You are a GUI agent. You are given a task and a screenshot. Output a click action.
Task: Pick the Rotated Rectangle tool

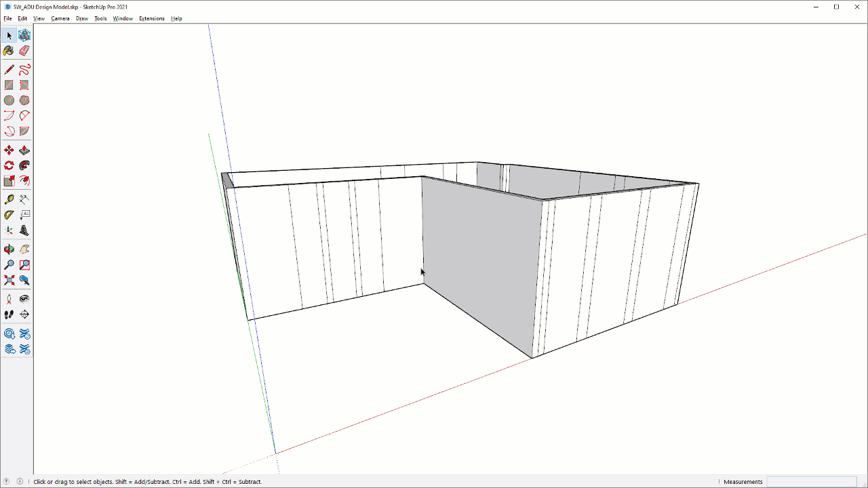tap(24, 85)
